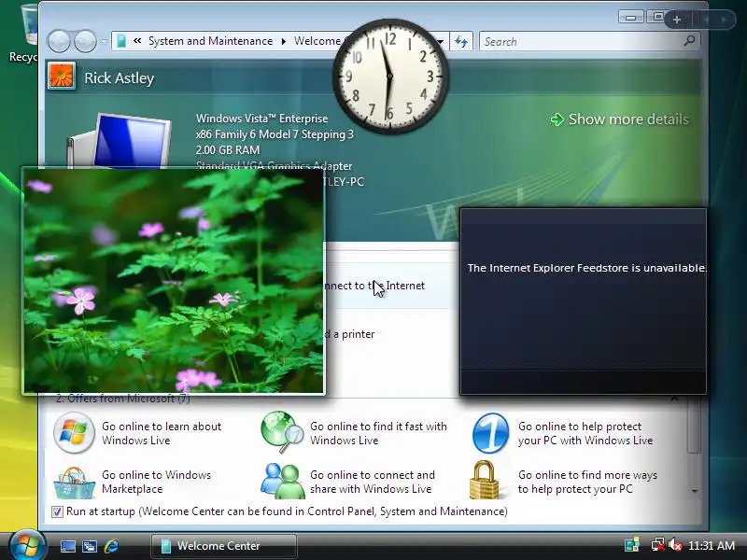Add a gadget with the sidebar plus button

(x=676, y=20)
